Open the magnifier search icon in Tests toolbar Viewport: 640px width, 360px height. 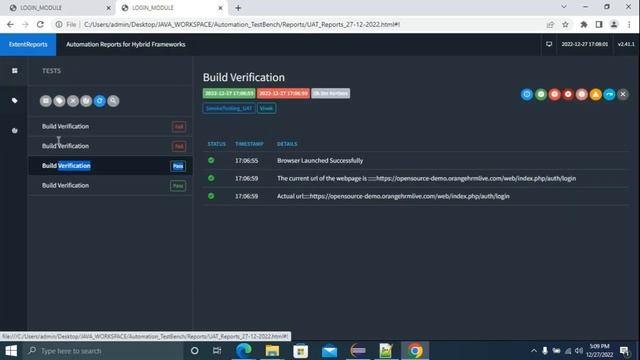113,101
